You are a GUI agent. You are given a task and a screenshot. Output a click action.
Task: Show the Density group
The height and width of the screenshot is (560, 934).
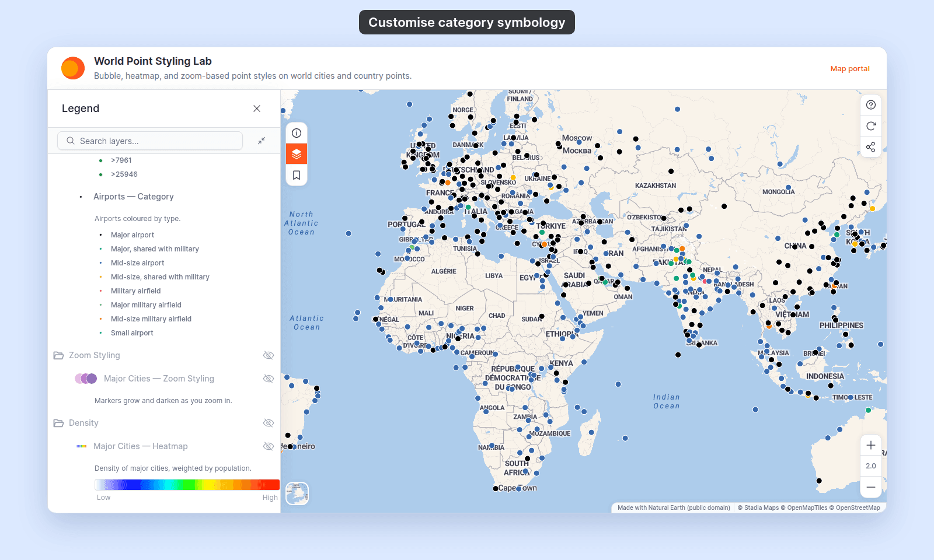tap(269, 423)
